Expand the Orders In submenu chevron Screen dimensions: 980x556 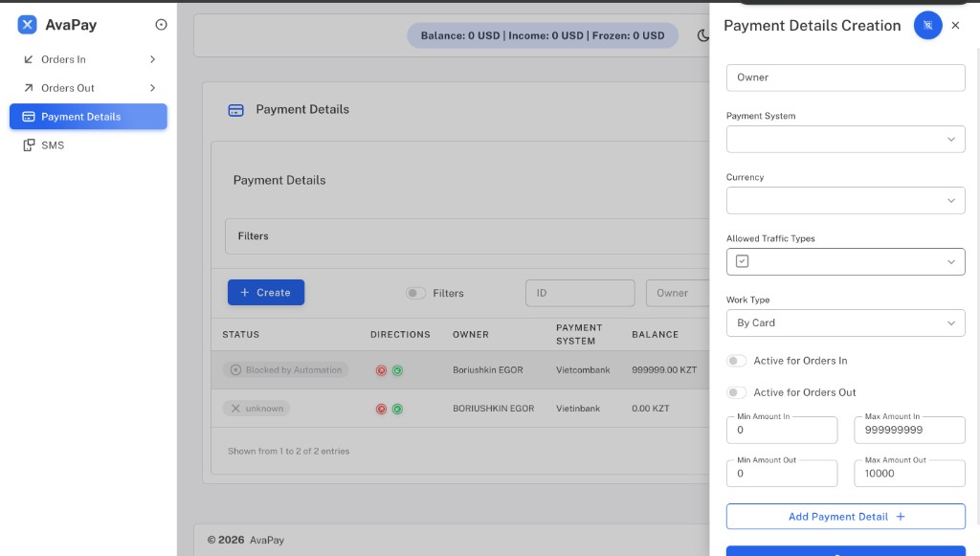[152, 59]
